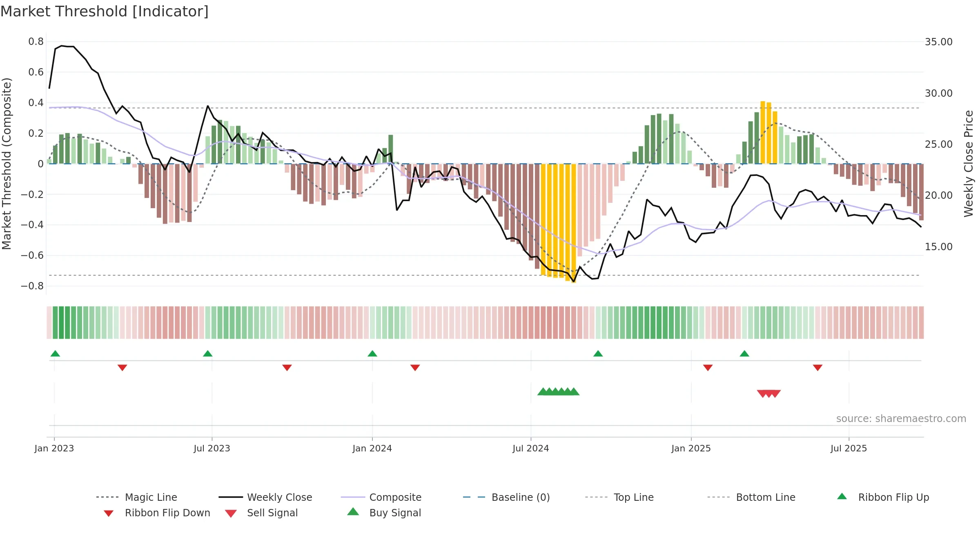Click the dark green bar near Jan 2024 peak

[x=390, y=149]
